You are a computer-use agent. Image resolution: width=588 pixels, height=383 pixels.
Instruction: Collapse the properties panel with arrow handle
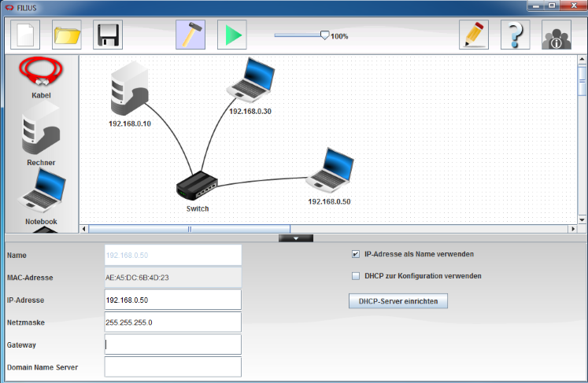[296, 238]
